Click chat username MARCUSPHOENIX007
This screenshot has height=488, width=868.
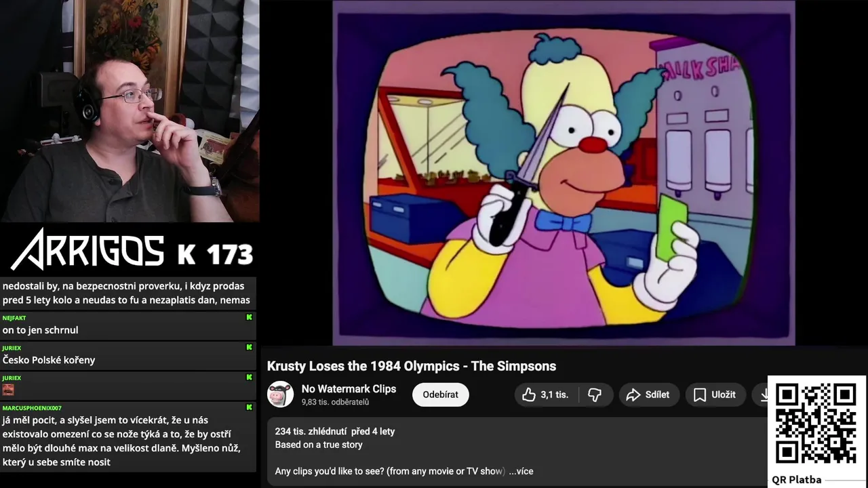pyautogui.click(x=32, y=408)
